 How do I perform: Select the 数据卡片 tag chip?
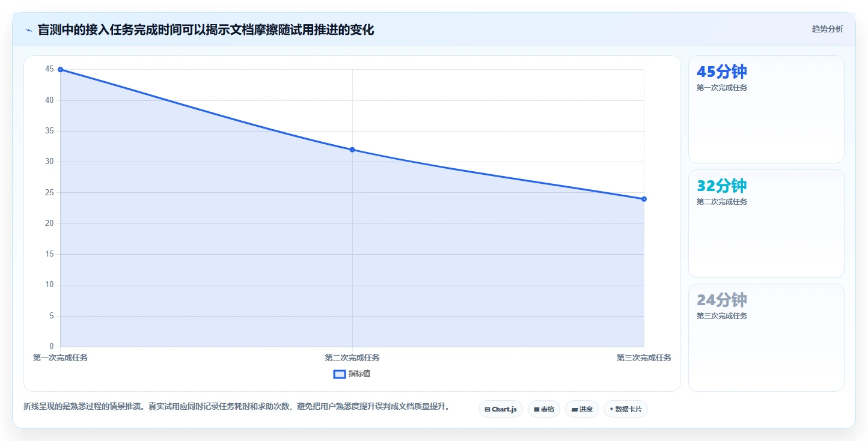tap(626, 409)
